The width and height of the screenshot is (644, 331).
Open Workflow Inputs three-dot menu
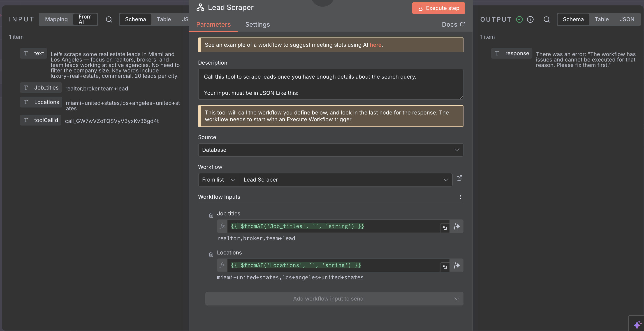[461, 197]
